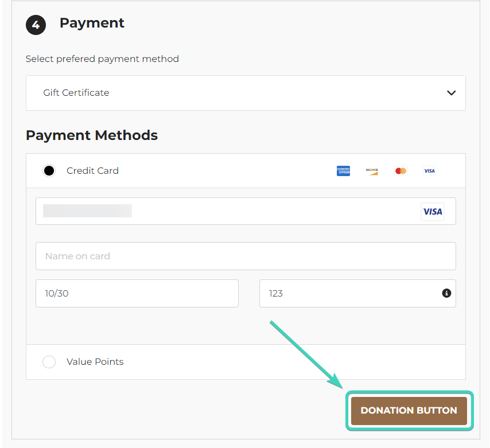Click the info icon in the CVV field
The width and height of the screenshot is (490, 448).
pyautogui.click(x=446, y=293)
